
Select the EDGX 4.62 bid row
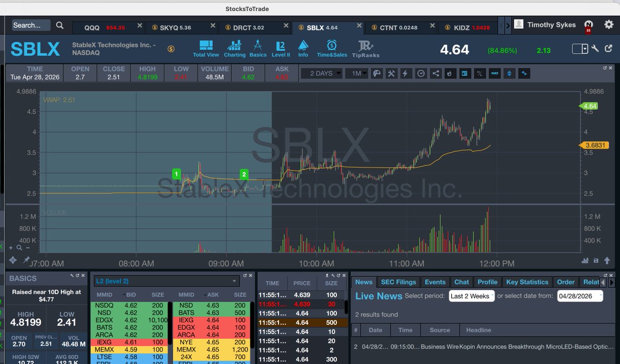(129, 320)
